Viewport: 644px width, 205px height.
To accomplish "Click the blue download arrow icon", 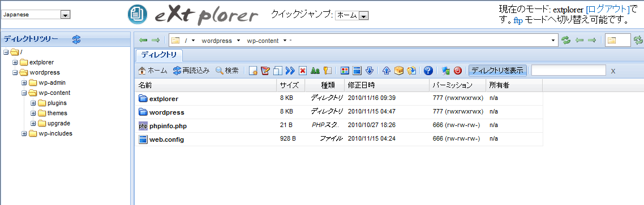I will point(369,71).
